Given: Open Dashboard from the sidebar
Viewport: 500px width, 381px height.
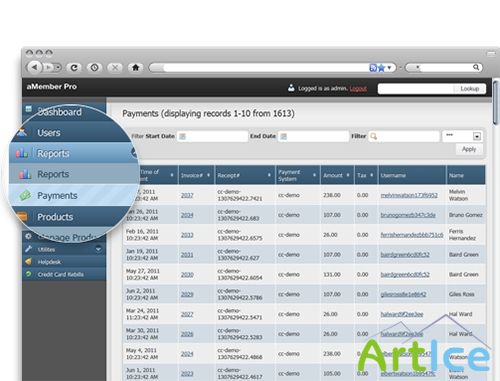Looking at the screenshot, I should [x=59, y=112].
